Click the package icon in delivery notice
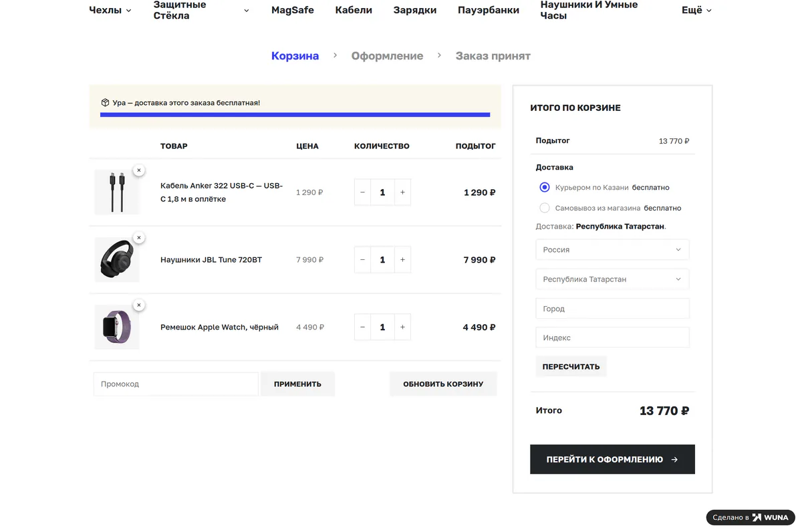 click(x=105, y=103)
